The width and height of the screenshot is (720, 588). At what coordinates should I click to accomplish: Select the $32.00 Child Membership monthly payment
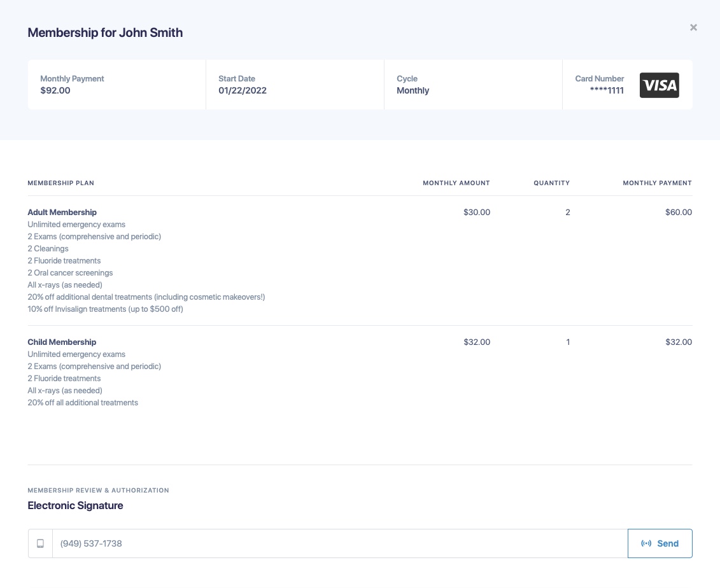coord(679,342)
